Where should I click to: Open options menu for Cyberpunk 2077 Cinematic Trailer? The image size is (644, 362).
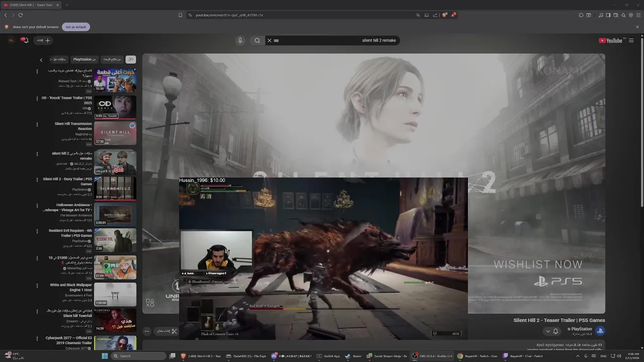tap(37, 338)
